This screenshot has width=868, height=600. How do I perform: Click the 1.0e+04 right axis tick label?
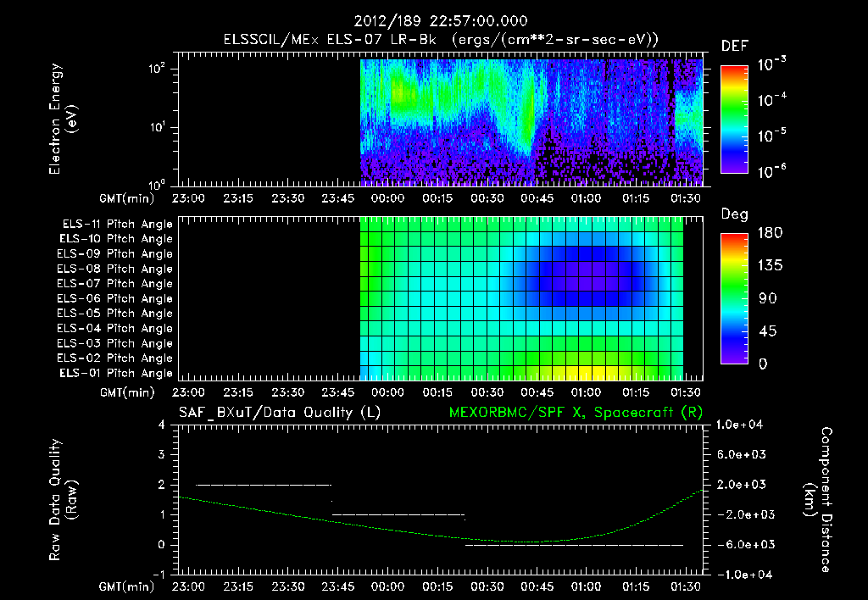pyautogui.click(x=739, y=425)
